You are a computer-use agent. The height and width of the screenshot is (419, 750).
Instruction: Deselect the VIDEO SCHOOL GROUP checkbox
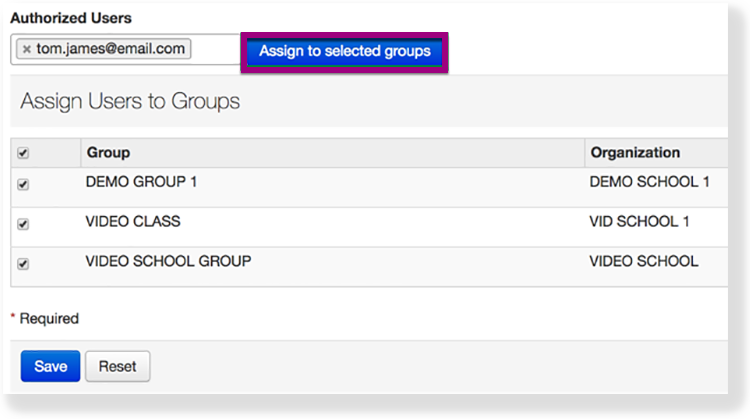pyautogui.click(x=23, y=264)
